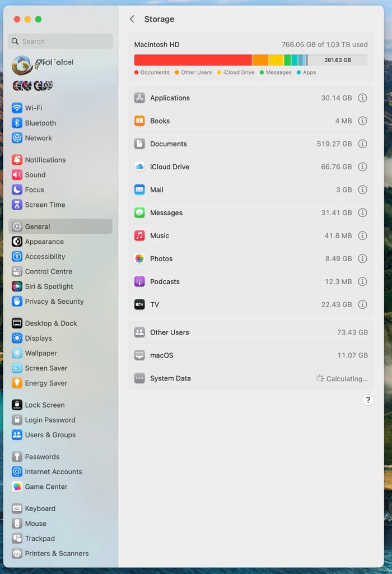Open Appearance settings
Image resolution: width=392 pixels, height=574 pixels.
(60, 242)
